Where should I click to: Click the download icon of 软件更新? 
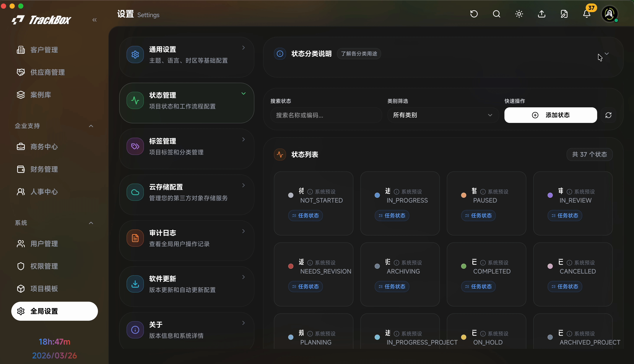click(135, 284)
